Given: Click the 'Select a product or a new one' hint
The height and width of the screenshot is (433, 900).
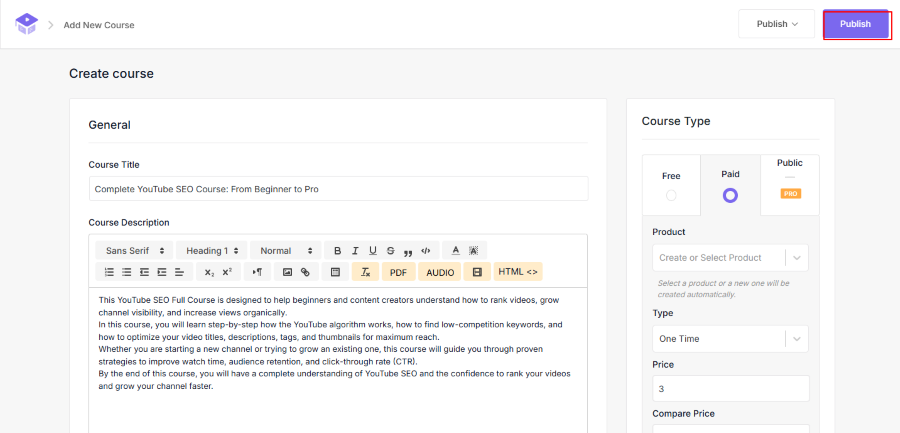Looking at the screenshot, I should pos(724,289).
